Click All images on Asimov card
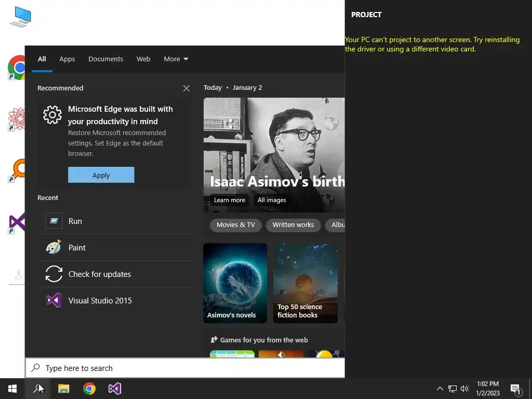Image resolution: width=532 pixels, height=399 pixels. point(272,200)
